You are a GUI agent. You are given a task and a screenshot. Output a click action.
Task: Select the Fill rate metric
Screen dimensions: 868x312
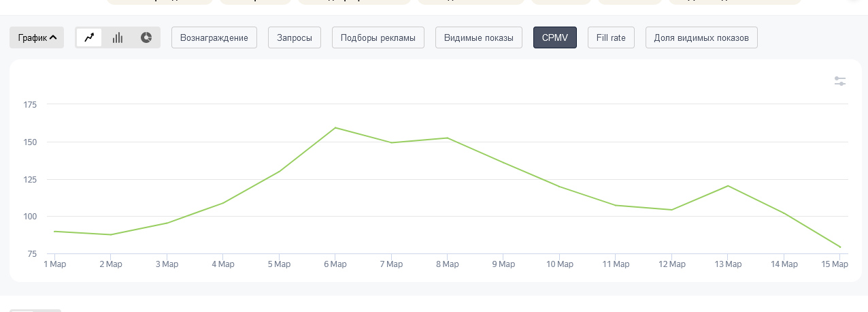(611, 37)
